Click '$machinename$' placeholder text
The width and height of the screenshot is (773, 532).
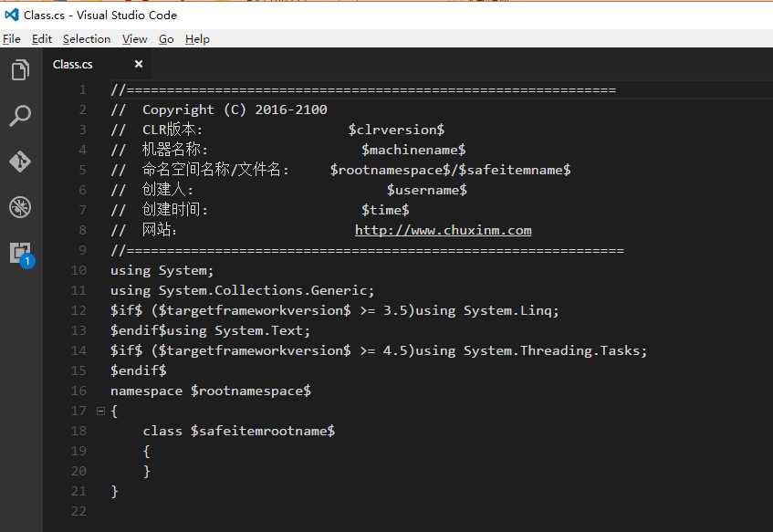[x=413, y=150]
